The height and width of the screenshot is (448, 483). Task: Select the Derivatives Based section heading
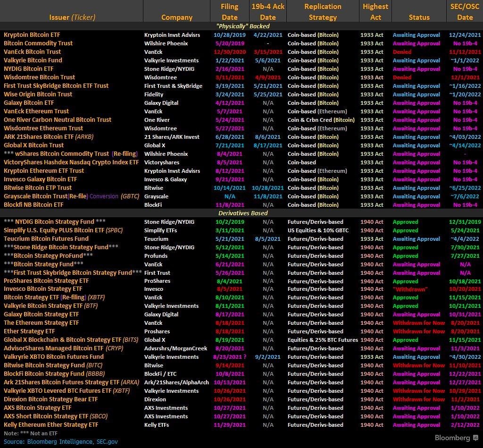243,213
